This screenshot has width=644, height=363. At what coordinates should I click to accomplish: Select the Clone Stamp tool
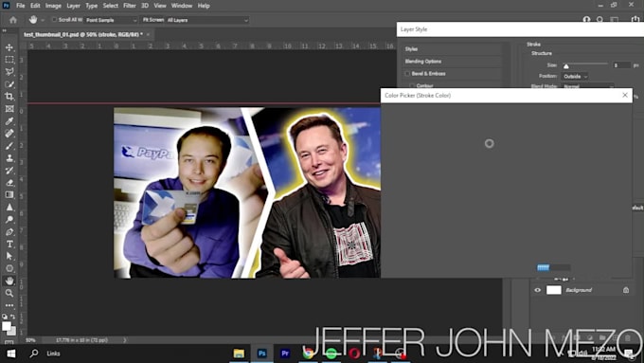[9, 158]
